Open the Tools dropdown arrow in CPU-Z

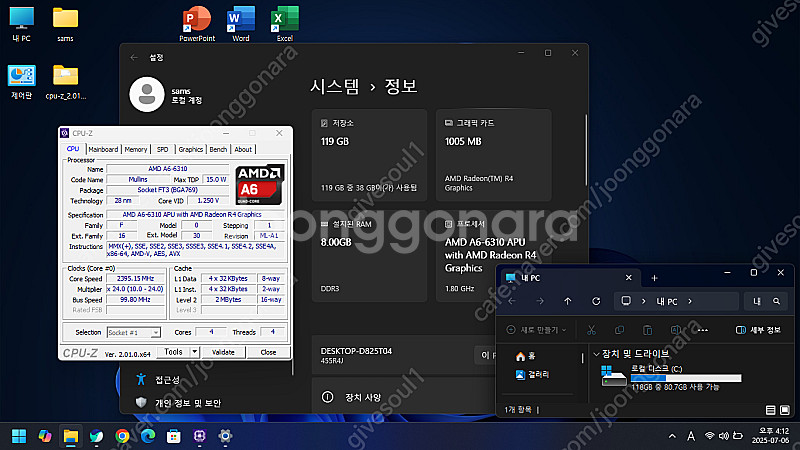tap(194, 352)
